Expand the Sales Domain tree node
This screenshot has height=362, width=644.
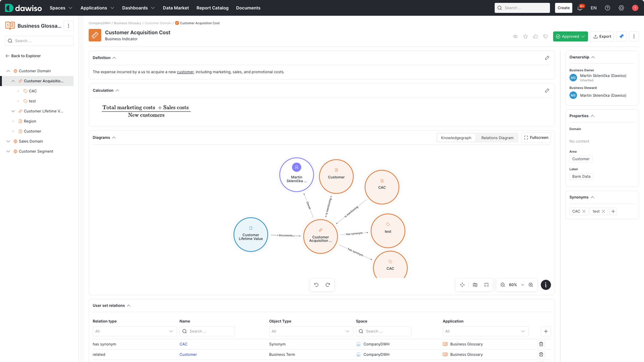click(x=8, y=141)
